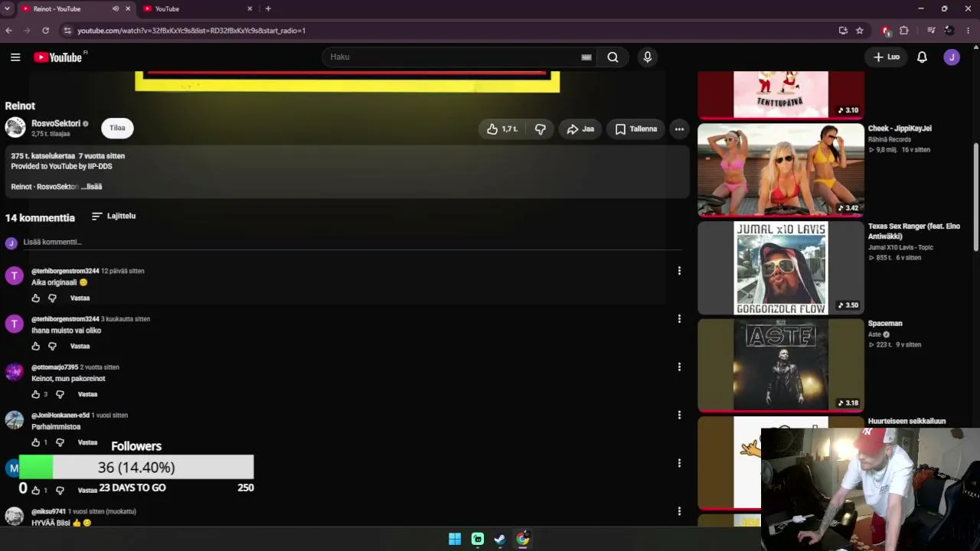Open Steam from the taskbar
This screenshot has width=980, height=551.
click(500, 540)
